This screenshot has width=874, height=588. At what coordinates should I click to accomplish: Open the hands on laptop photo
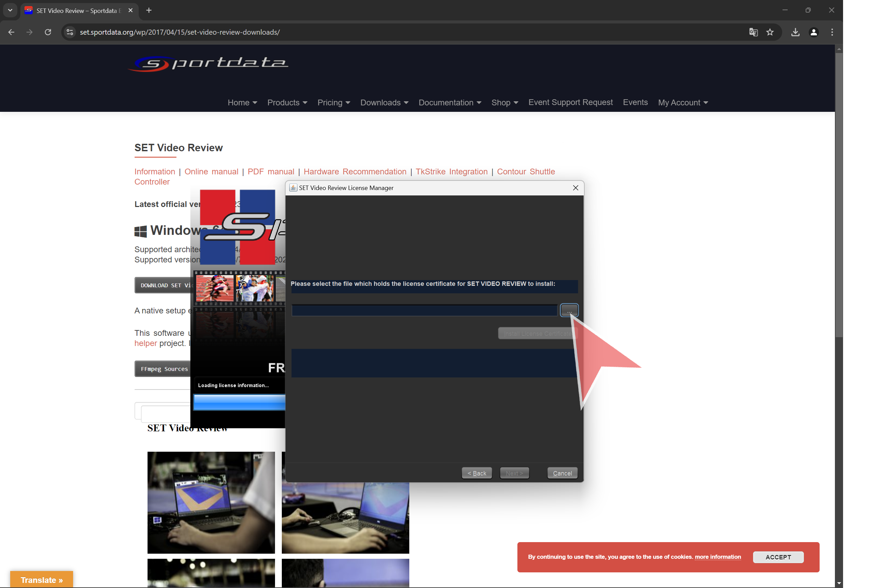pos(345,518)
